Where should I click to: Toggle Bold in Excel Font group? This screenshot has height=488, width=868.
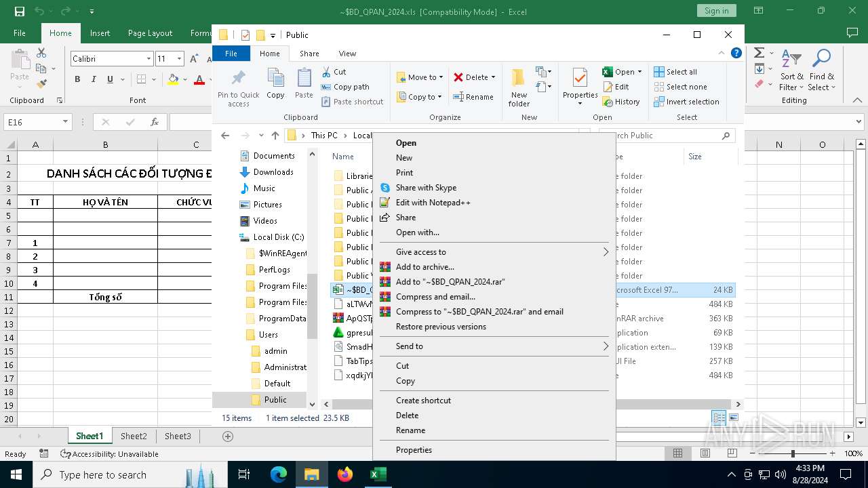[77, 79]
